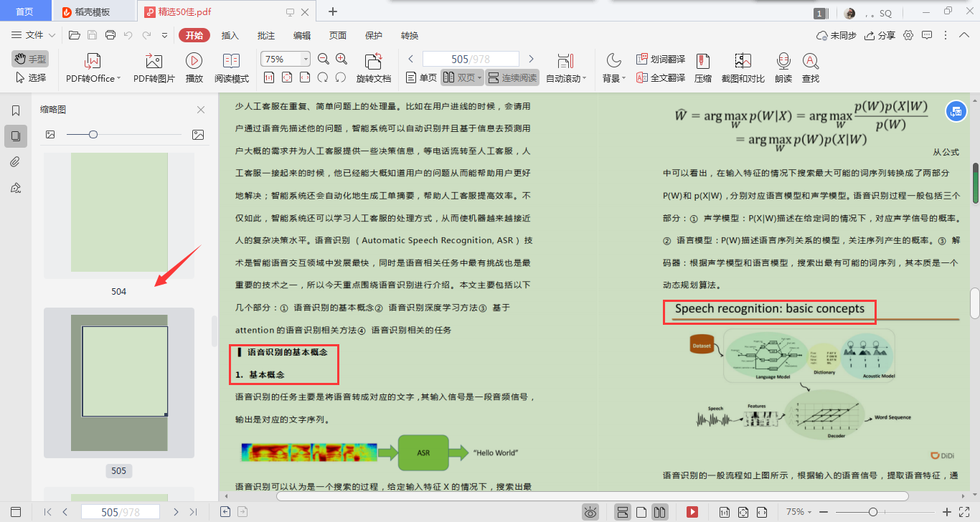The width and height of the screenshot is (980, 522).
Task: Enter fullscreen via status bar icon
Action: (x=966, y=512)
